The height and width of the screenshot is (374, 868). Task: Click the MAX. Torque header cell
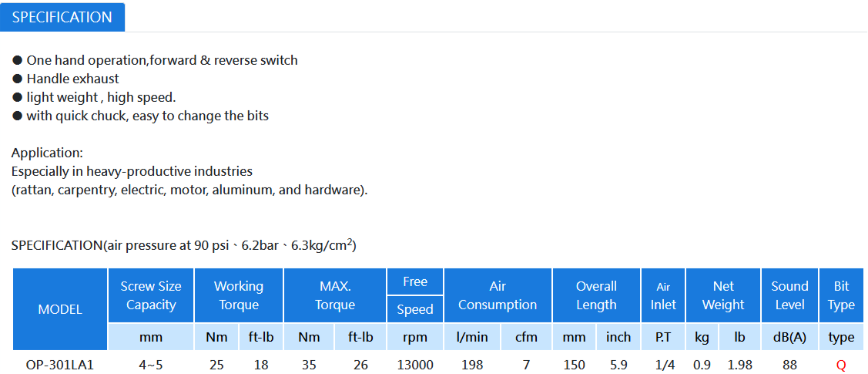tap(335, 295)
